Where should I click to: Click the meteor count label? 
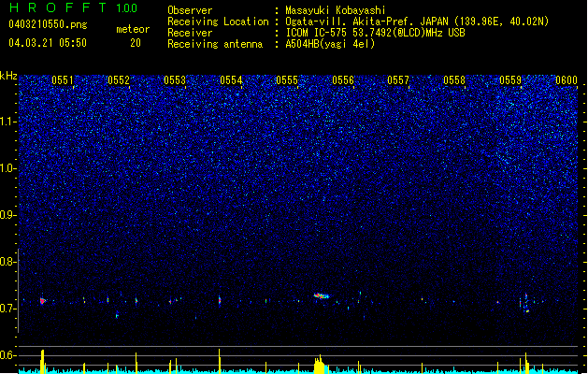(133, 29)
